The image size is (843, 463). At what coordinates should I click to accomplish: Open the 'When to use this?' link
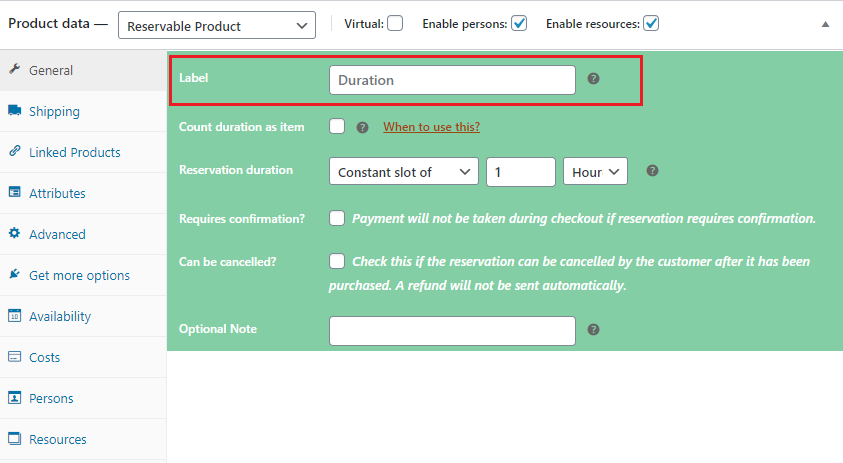431,127
